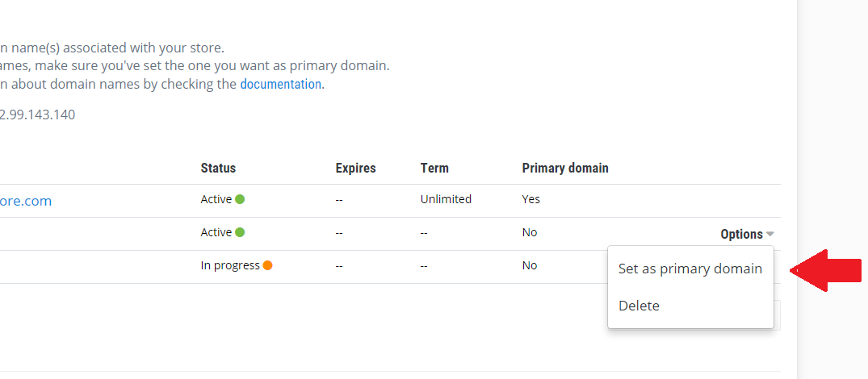Click the Unlimited term value

click(x=446, y=199)
